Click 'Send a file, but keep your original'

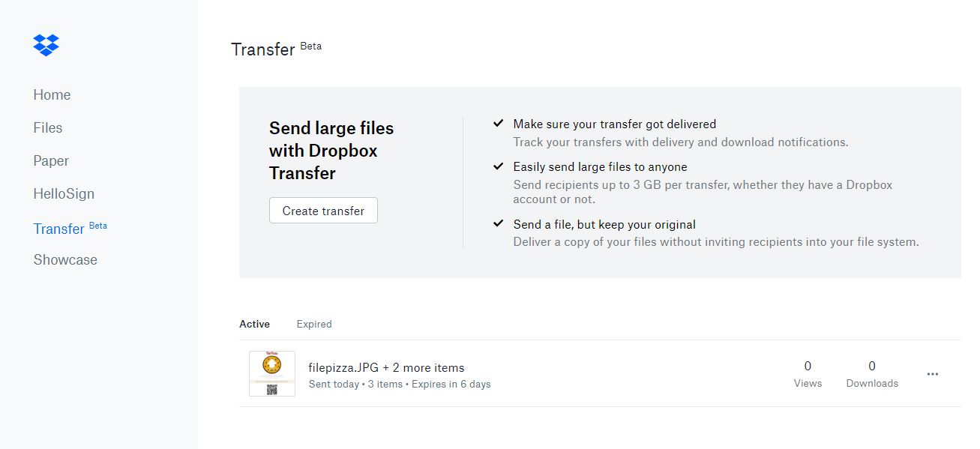click(604, 224)
